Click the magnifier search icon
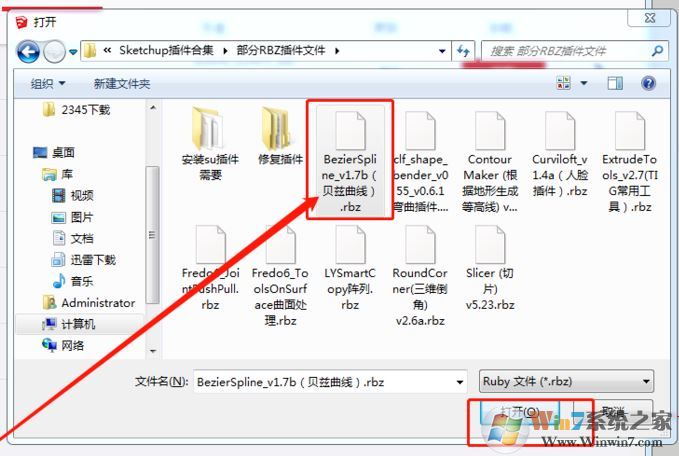Screen dimensions: 679x456 click(x=657, y=51)
